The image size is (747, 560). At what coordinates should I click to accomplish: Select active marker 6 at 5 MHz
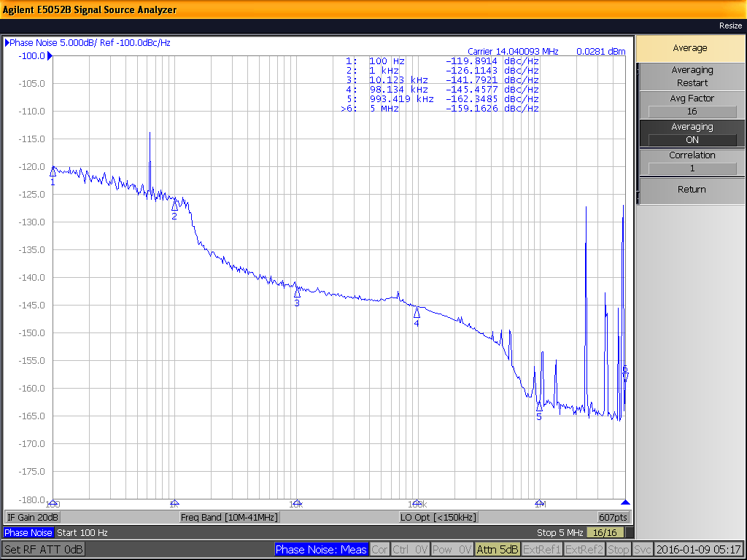click(625, 377)
